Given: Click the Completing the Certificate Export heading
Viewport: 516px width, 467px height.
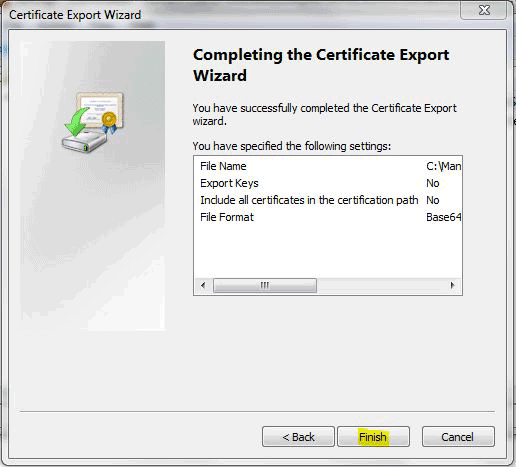Looking at the screenshot, I should [x=321, y=65].
